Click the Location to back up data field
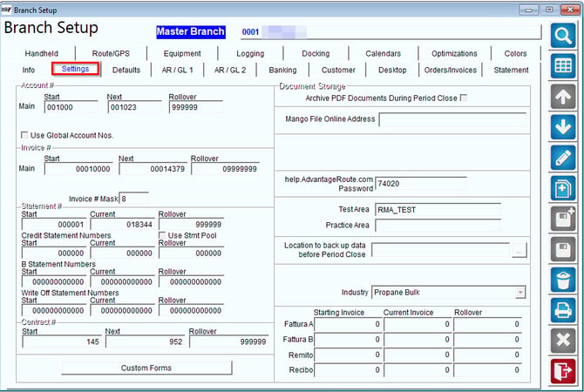Image resolution: width=584 pixels, height=392 pixels. point(441,251)
